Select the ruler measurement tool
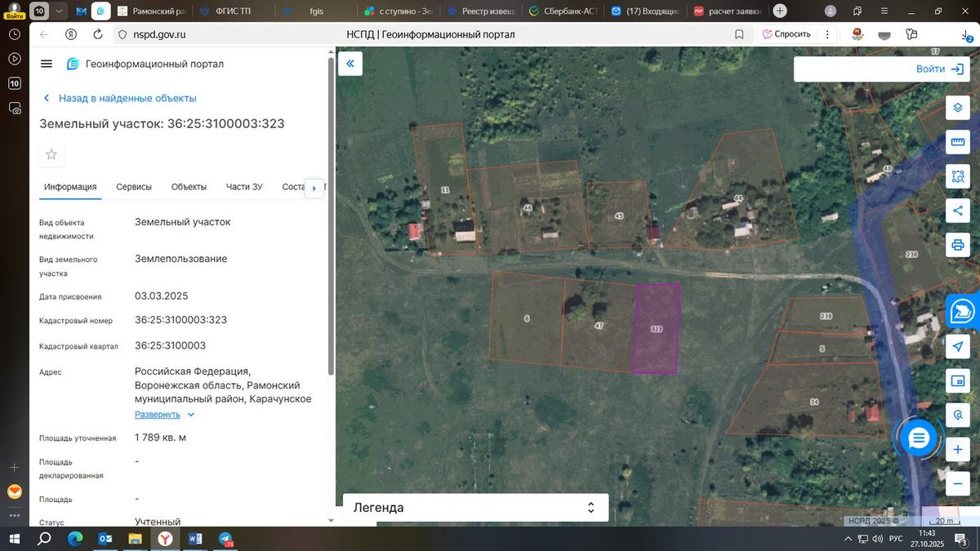The image size is (980, 551). [x=957, y=142]
